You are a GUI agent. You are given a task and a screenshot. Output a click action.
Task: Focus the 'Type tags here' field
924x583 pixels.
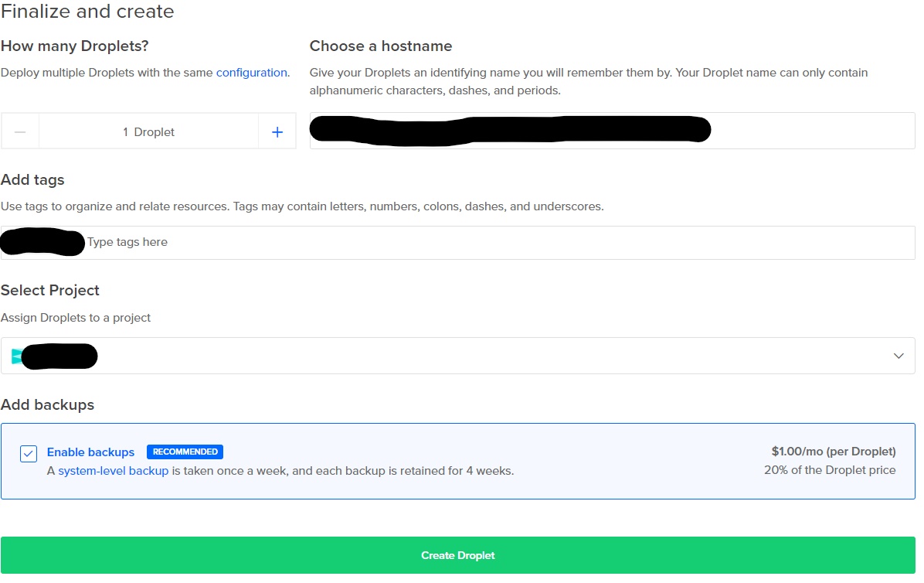tap(458, 242)
